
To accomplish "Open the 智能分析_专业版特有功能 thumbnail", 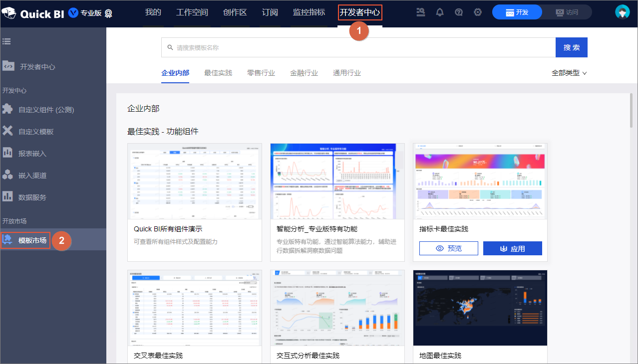I will [x=337, y=181].
